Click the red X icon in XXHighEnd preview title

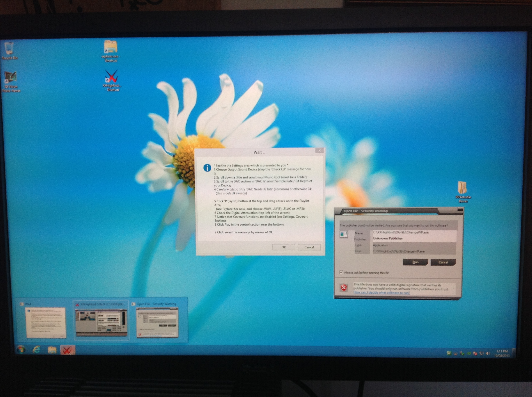coord(77,305)
